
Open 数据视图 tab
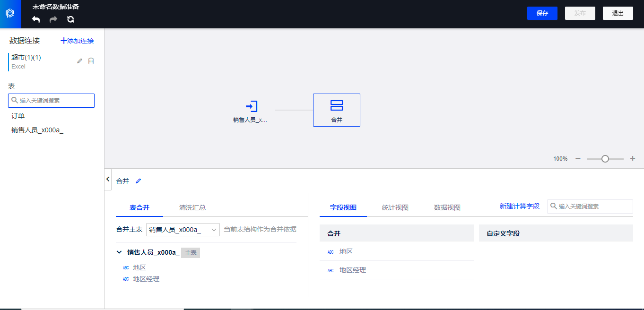click(447, 207)
